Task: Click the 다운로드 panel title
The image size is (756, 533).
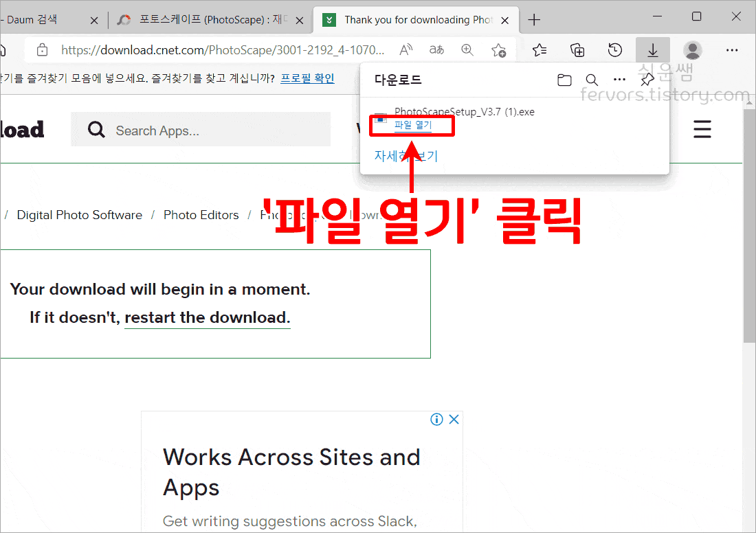Action: pos(398,80)
